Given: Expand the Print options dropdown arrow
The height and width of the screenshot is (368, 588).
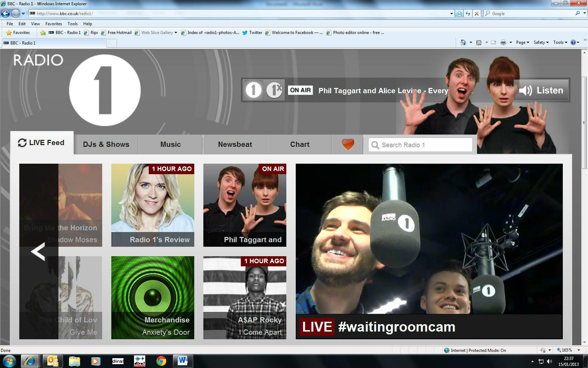Looking at the screenshot, I should (x=511, y=42).
